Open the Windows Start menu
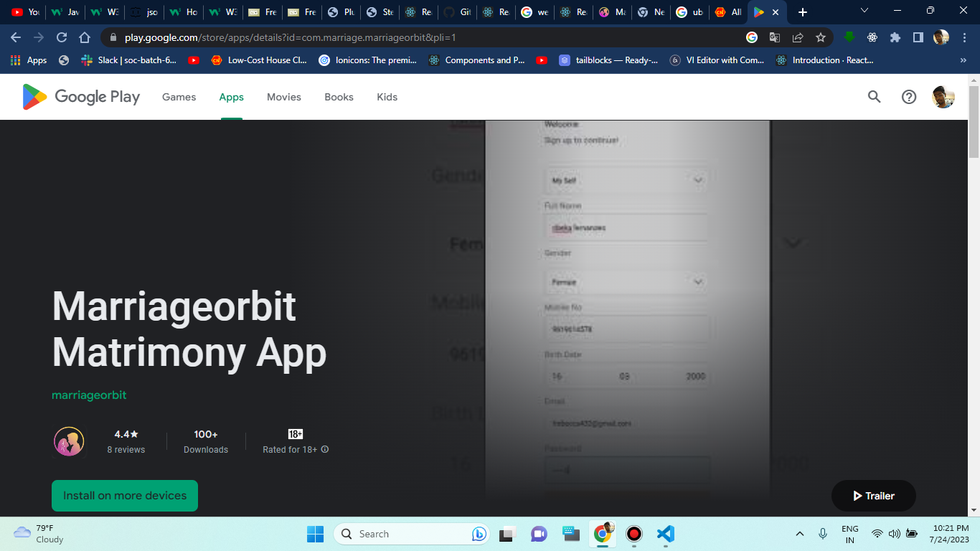This screenshot has width=980, height=551. pyautogui.click(x=315, y=534)
